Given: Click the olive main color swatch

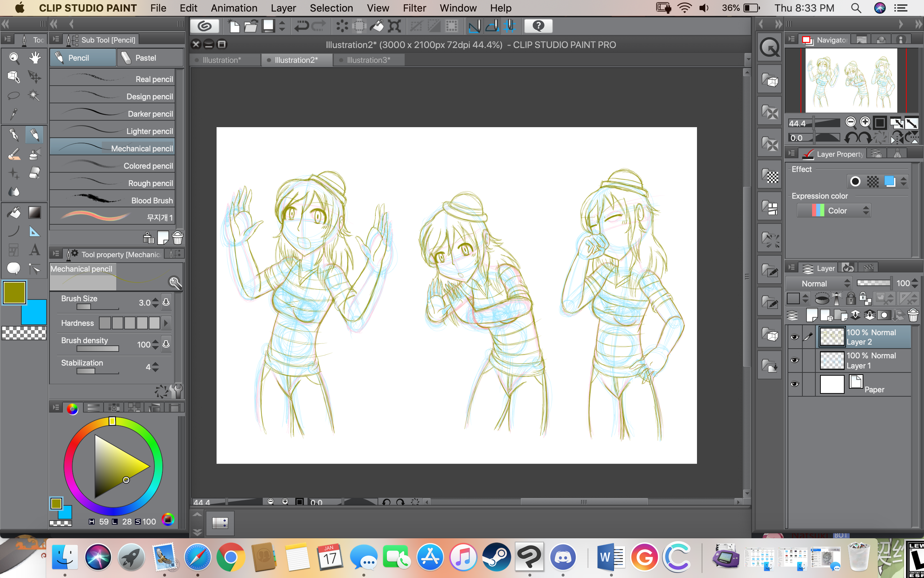Looking at the screenshot, I should coord(14,293).
